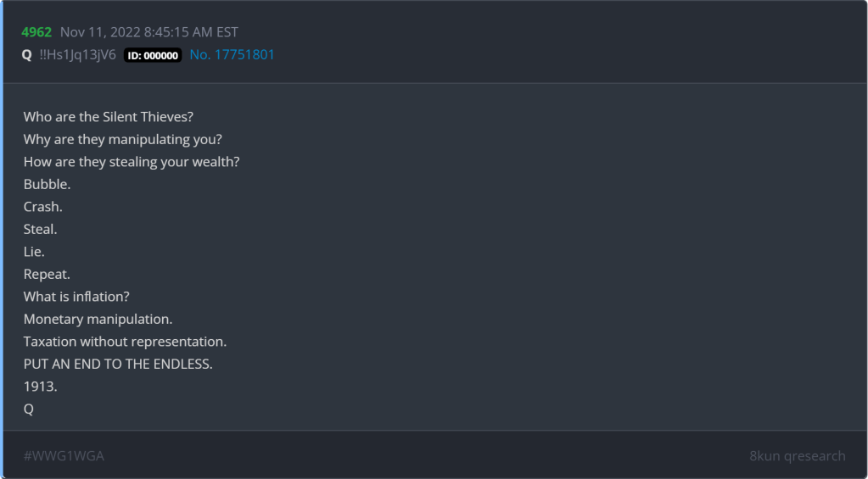868x479 pixels.
Task: Click the Nov 11, 2022 timestamp
Action: coord(149,32)
